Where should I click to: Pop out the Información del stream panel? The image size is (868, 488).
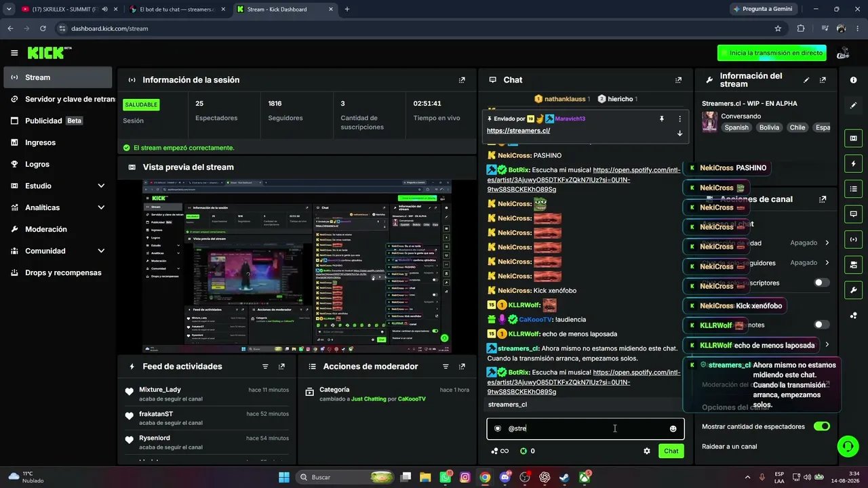[x=823, y=80]
